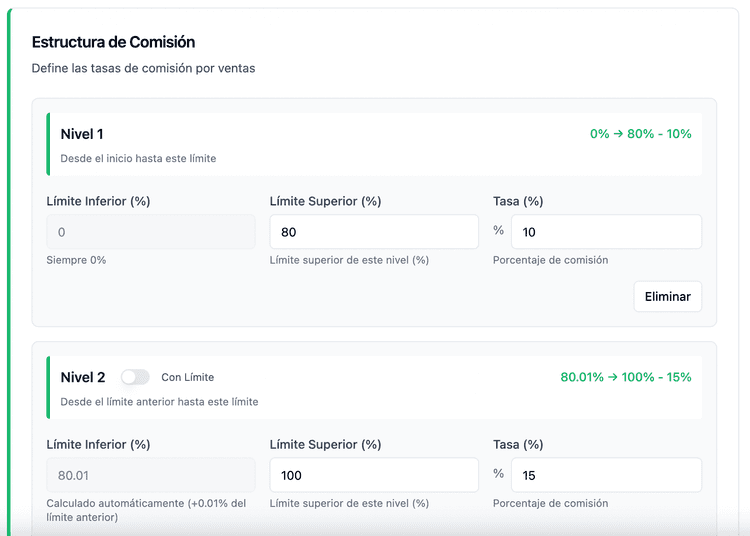Click the Con Límite label text

tap(187, 377)
